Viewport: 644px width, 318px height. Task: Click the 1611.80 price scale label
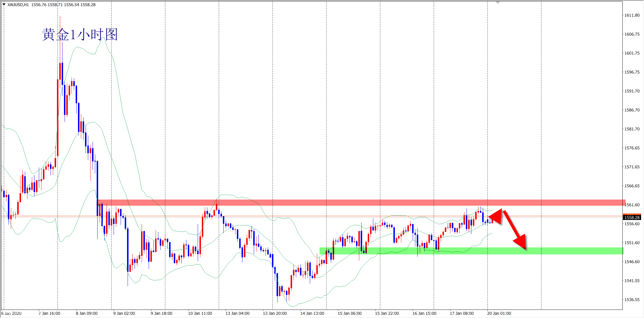[632, 15]
